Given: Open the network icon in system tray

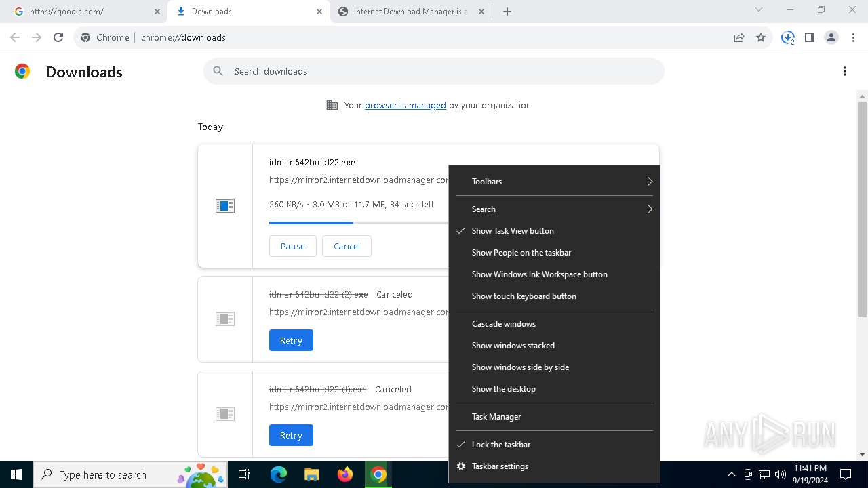Looking at the screenshot, I should click(x=764, y=474).
